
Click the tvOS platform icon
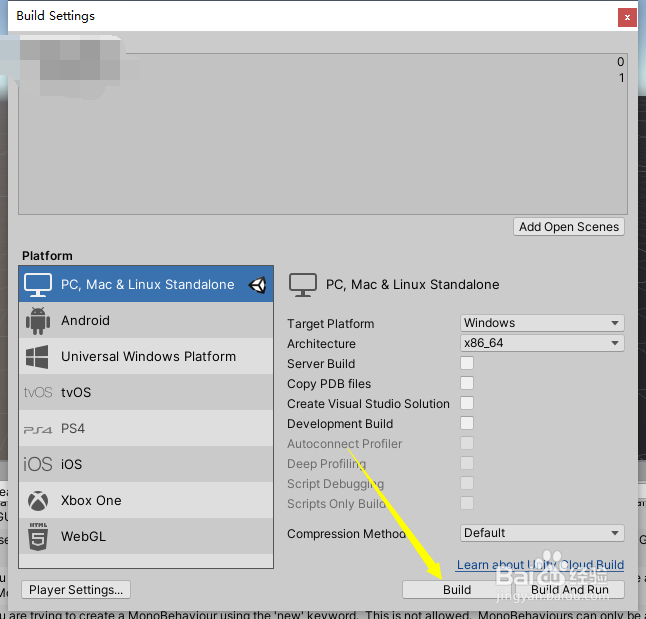(38, 392)
